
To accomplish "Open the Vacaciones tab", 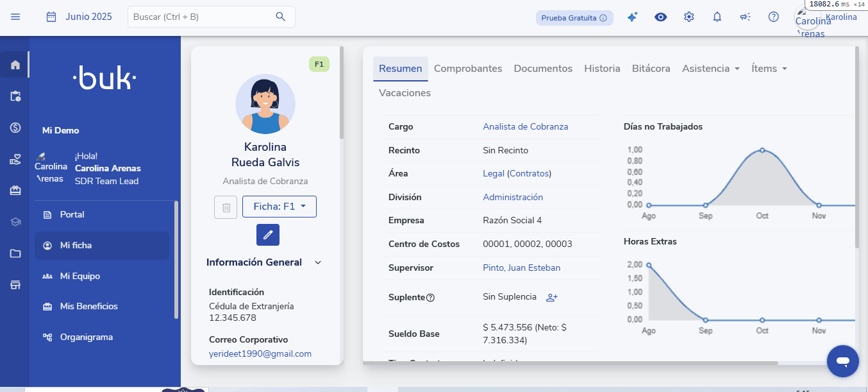I will [x=405, y=93].
